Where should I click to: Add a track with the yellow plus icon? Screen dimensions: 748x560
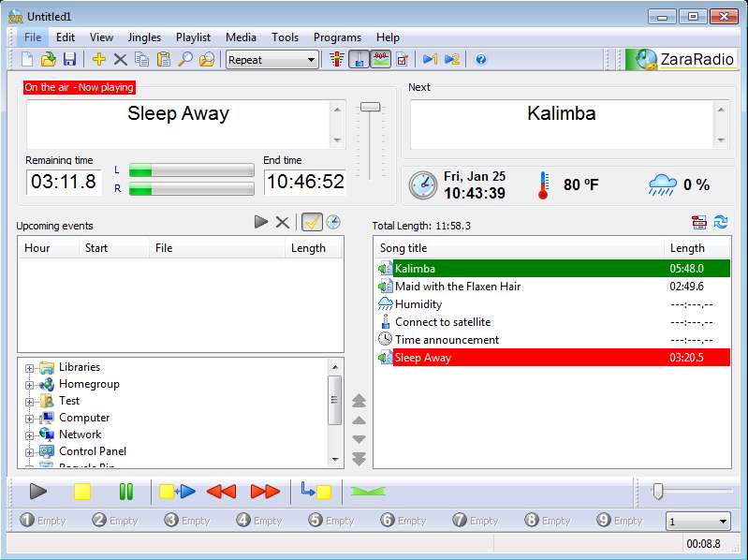98,60
